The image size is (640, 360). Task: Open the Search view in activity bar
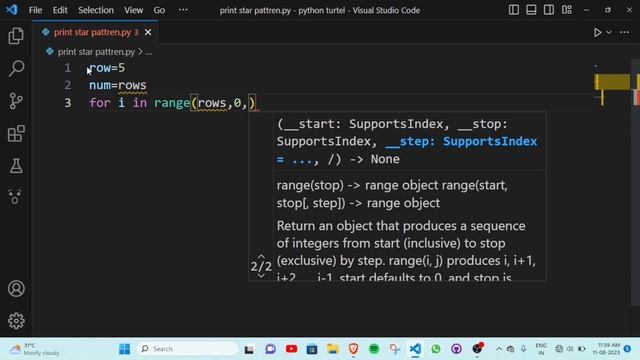(x=16, y=69)
